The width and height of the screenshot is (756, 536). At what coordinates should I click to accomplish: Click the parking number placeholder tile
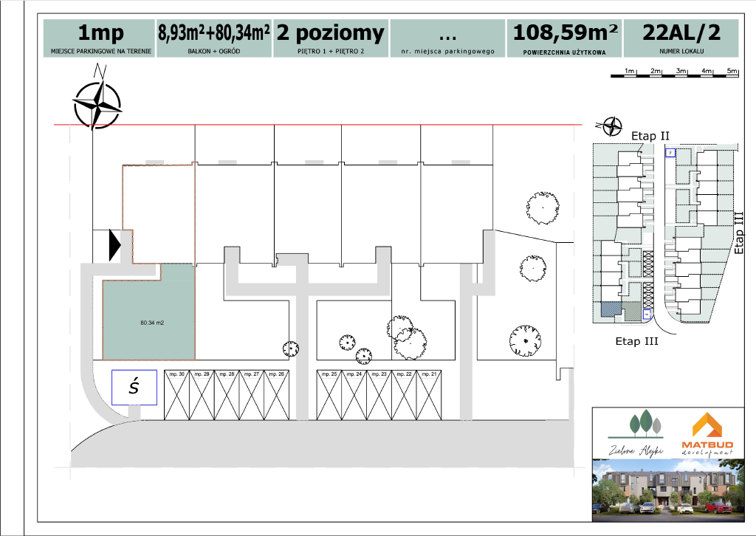click(x=447, y=39)
